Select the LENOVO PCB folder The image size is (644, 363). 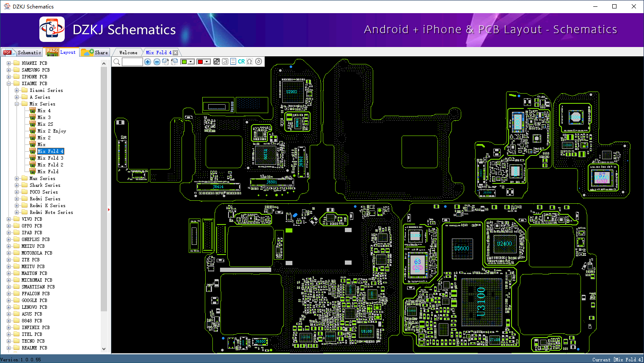click(x=34, y=307)
